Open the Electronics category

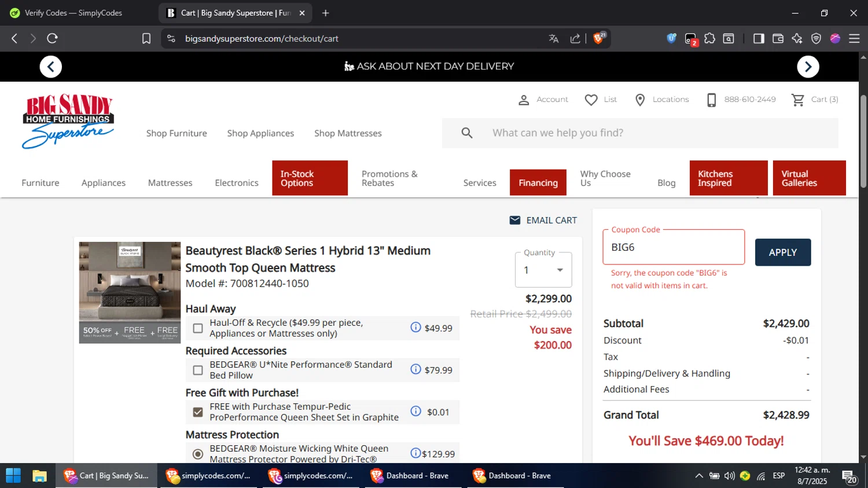[237, 183]
